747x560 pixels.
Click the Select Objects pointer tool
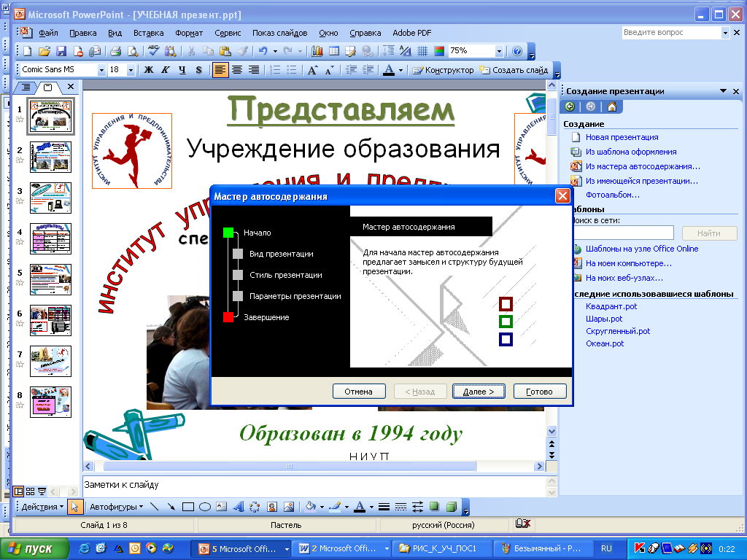click(x=74, y=507)
